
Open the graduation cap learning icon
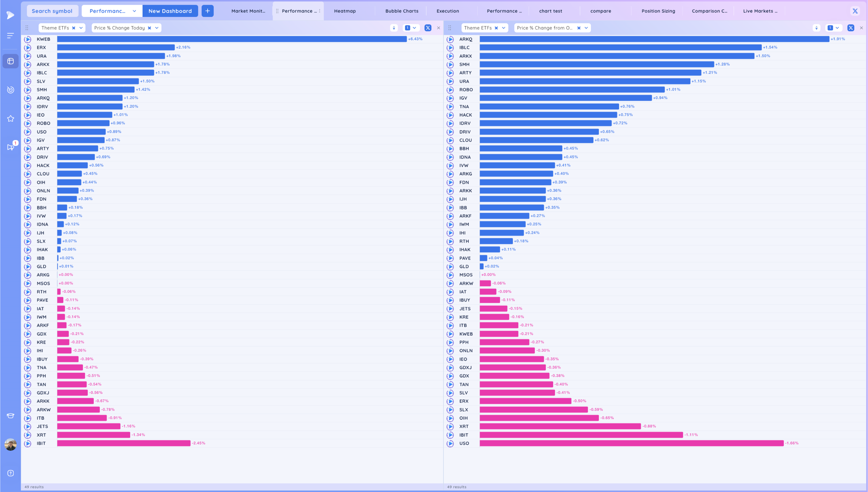(x=10, y=416)
